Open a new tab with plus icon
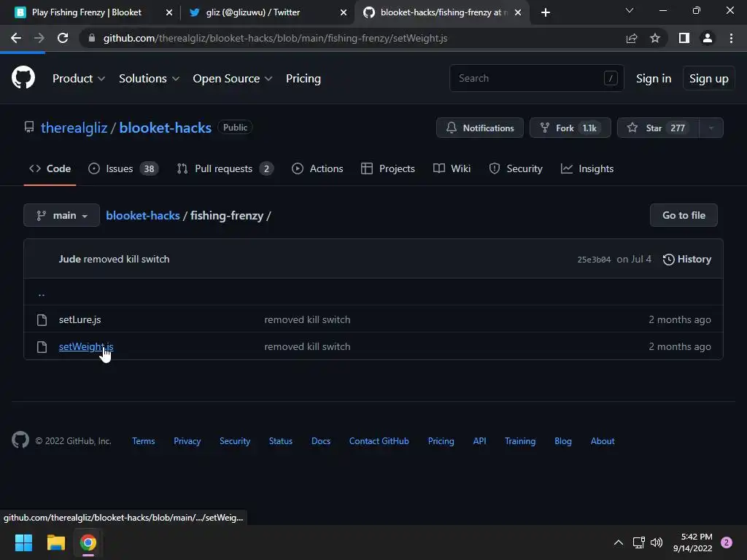747x560 pixels. 546,12
